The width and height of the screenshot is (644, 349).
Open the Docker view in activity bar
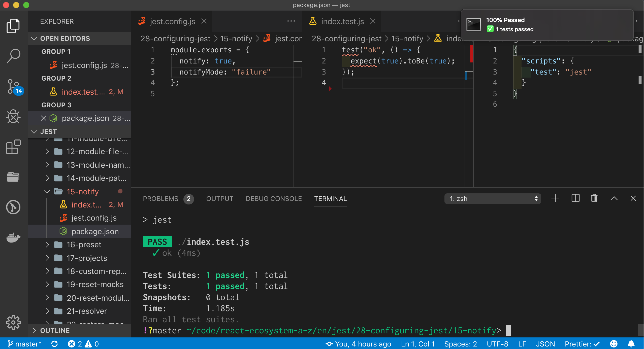[13, 237]
